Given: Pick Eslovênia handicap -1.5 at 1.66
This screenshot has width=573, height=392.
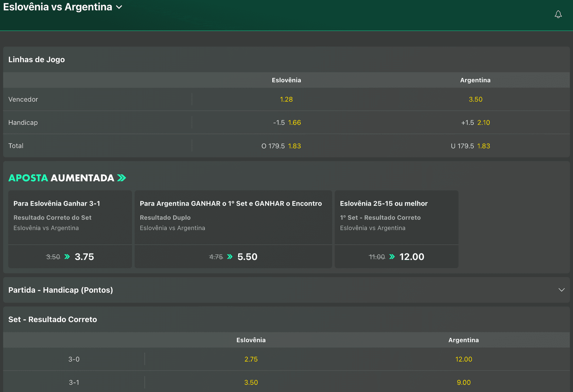Looking at the screenshot, I should pos(286,123).
